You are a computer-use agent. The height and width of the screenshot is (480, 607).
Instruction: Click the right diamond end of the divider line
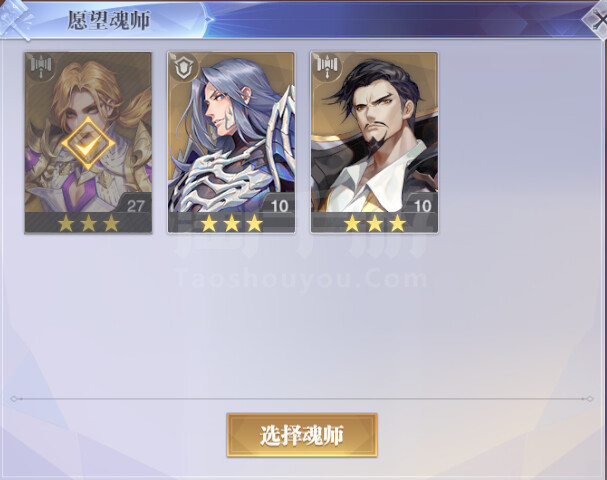pos(589,399)
